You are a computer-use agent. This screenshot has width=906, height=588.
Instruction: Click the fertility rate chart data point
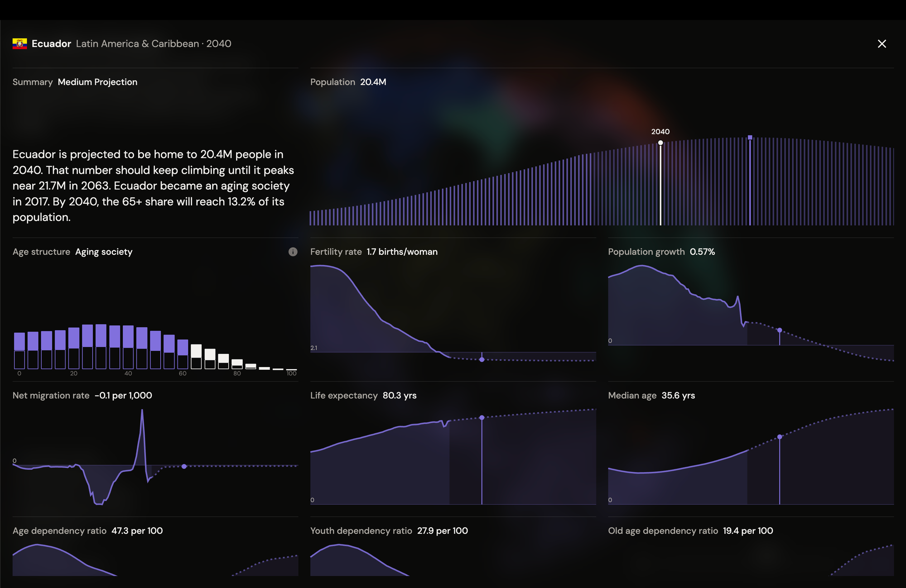pyautogui.click(x=482, y=359)
